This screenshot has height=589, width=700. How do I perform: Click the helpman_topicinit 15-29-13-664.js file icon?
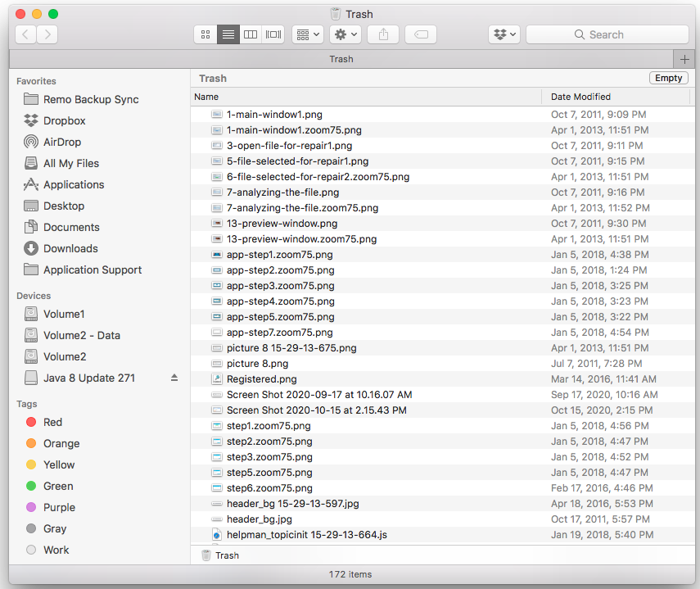(216, 534)
